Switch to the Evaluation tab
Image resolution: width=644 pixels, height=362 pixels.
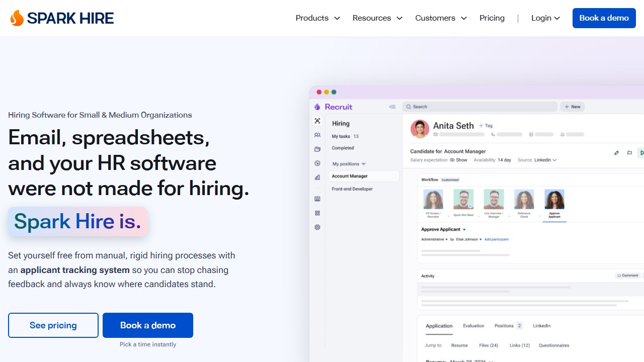(x=473, y=326)
